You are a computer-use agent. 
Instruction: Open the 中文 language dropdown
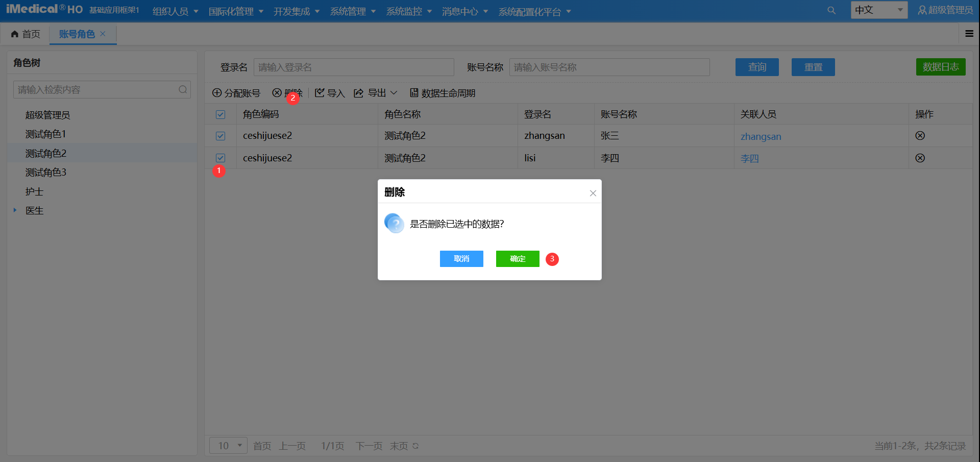click(878, 10)
